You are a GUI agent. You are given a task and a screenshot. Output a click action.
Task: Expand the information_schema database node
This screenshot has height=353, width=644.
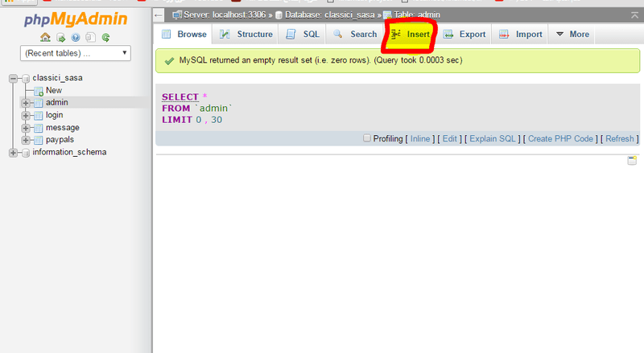(x=13, y=153)
